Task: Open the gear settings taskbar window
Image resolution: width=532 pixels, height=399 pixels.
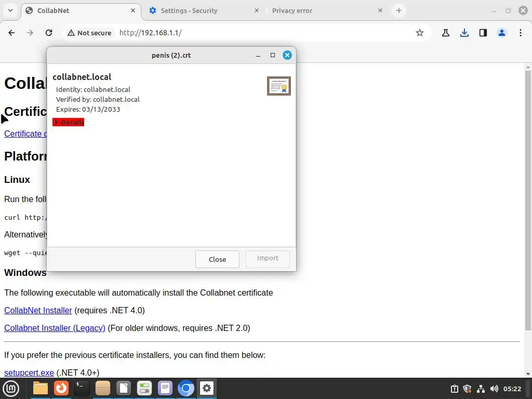Action: pos(207,389)
